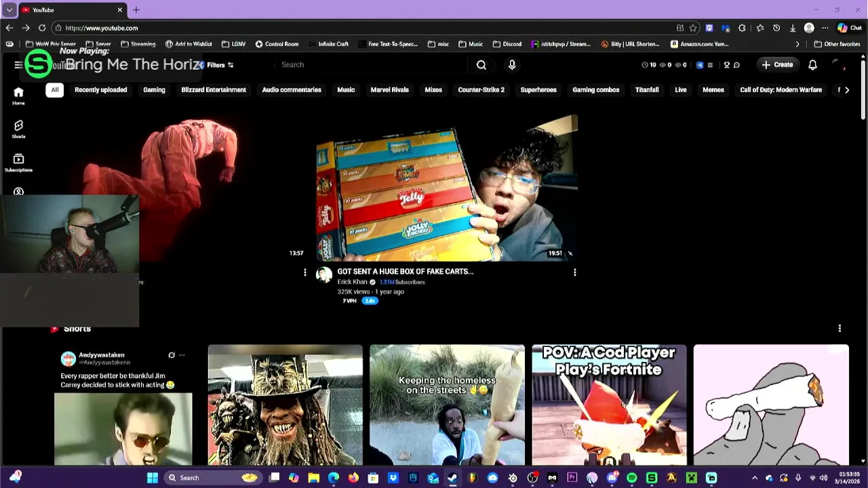The image size is (868, 488).
Task: Click the chat bubble icon beside the trophy
Action: pos(736,65)
